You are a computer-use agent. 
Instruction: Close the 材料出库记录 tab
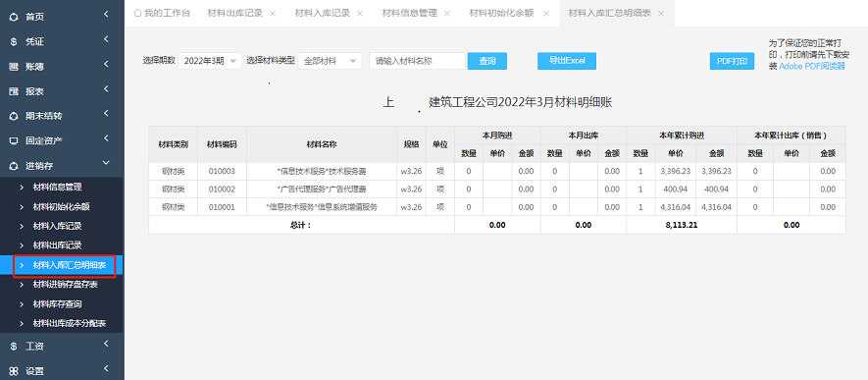click(x=273, y=14)
